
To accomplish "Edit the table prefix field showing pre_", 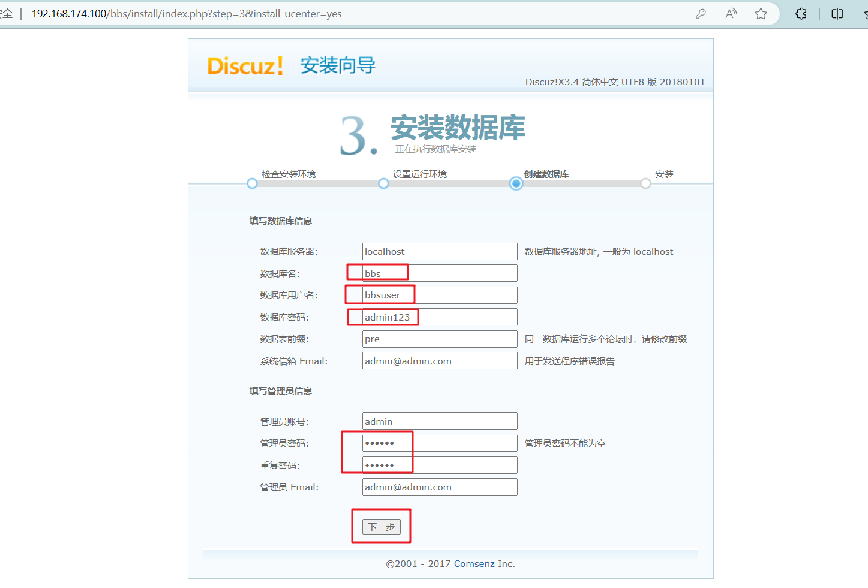I will click(440, 339).
